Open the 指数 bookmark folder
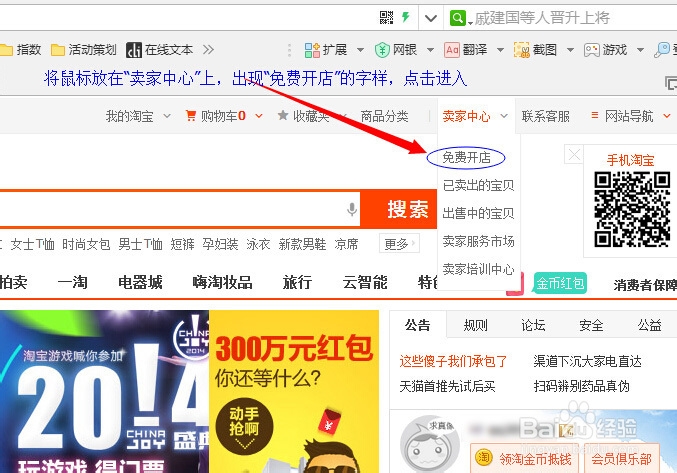 tap(21, 50)
